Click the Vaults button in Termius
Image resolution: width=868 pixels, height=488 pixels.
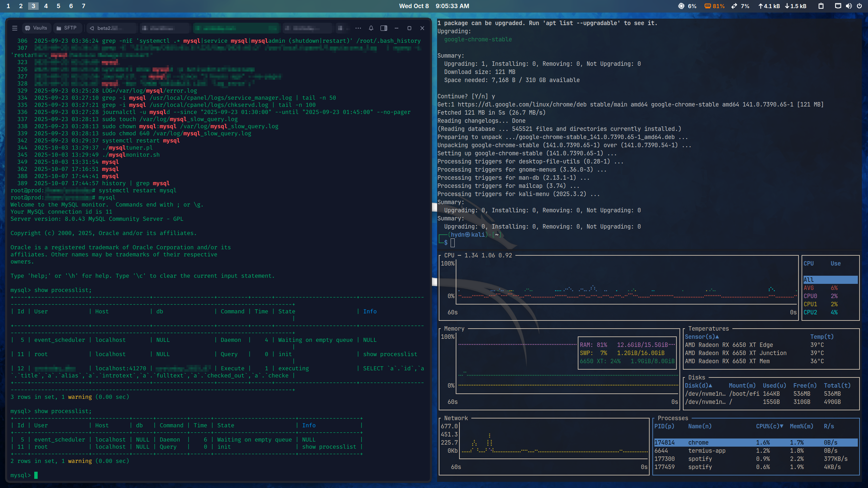click(x=36, y=28)
